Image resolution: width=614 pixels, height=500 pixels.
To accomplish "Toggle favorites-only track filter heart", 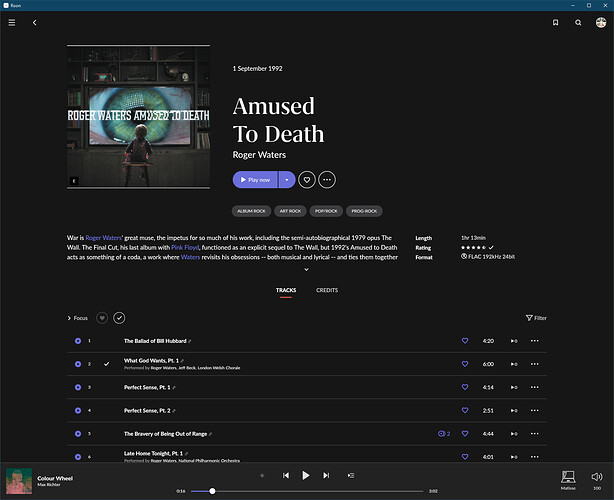I will 102,318.
